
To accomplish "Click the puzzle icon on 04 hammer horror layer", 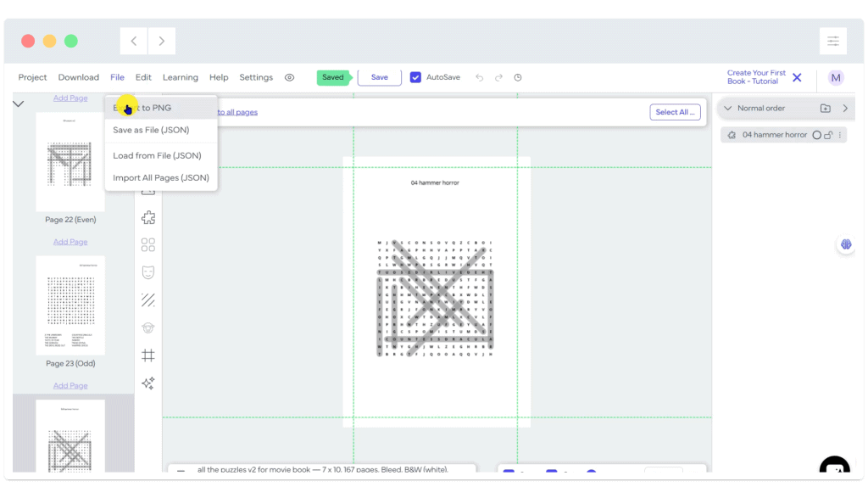I will click(x=732, y=135).
